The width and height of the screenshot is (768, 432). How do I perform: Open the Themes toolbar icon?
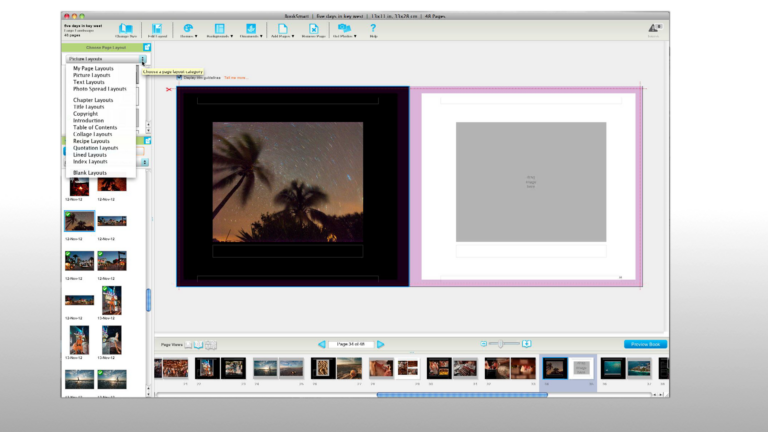188,30
